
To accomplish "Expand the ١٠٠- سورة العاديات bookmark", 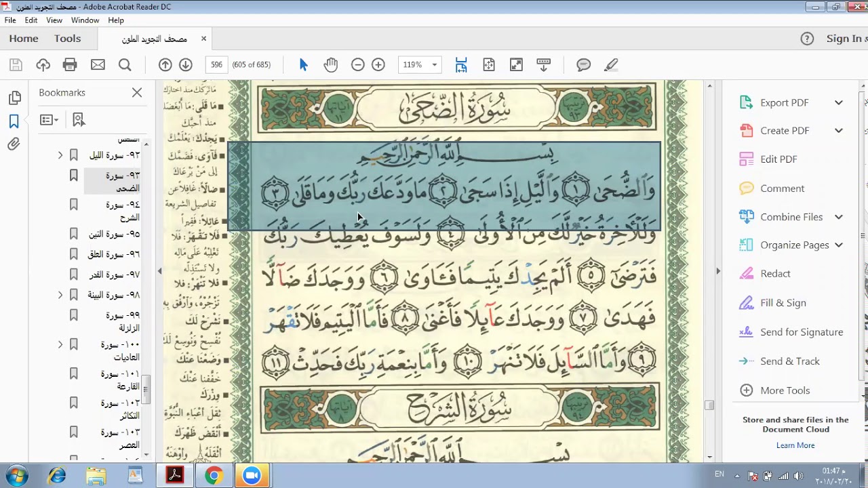I will (60, 344).
